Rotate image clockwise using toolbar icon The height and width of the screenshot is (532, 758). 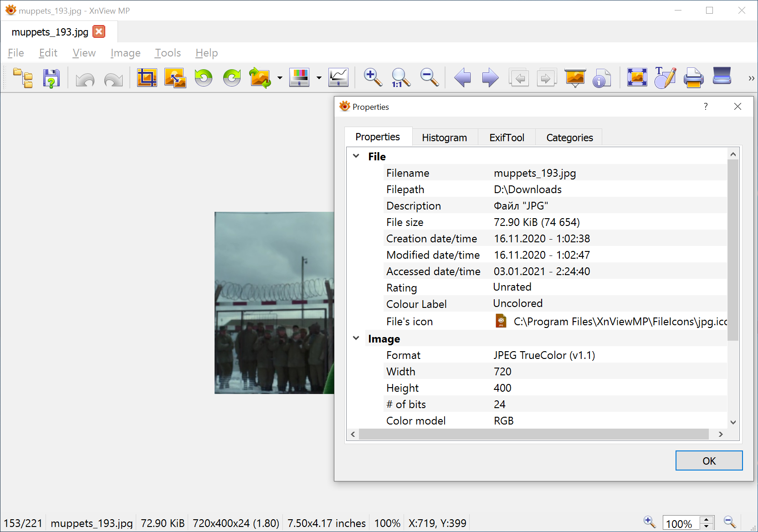(232, 78)
